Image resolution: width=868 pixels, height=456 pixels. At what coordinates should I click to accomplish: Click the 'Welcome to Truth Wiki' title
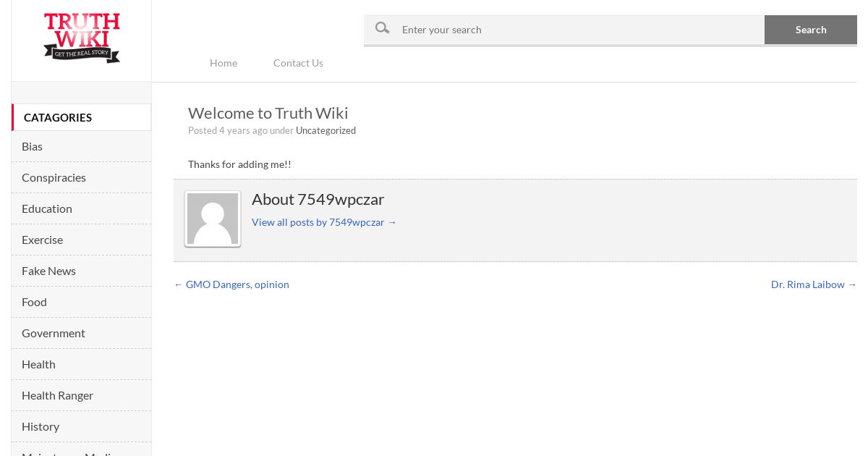[268, 113]
